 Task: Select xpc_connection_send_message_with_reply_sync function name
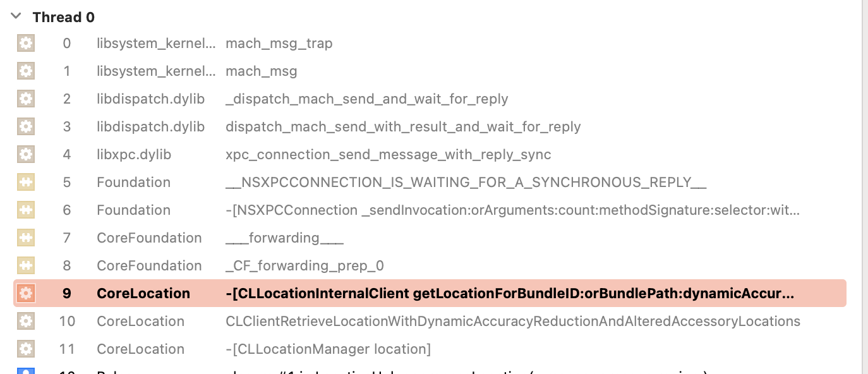(389, 155)
